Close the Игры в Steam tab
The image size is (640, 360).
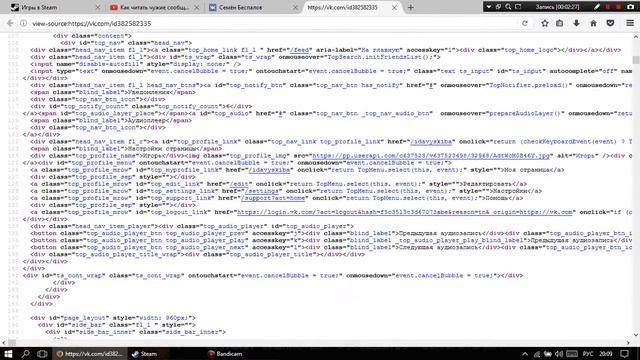98,7
